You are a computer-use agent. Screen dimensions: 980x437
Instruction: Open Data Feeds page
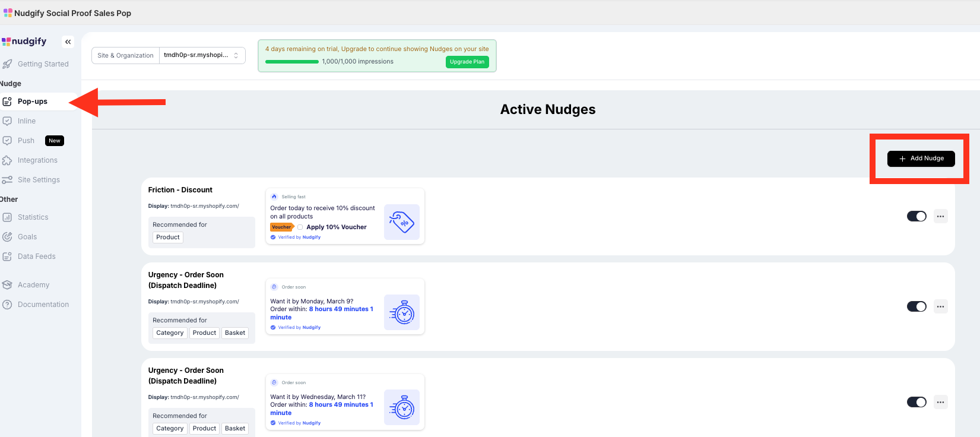coord(37,256)
